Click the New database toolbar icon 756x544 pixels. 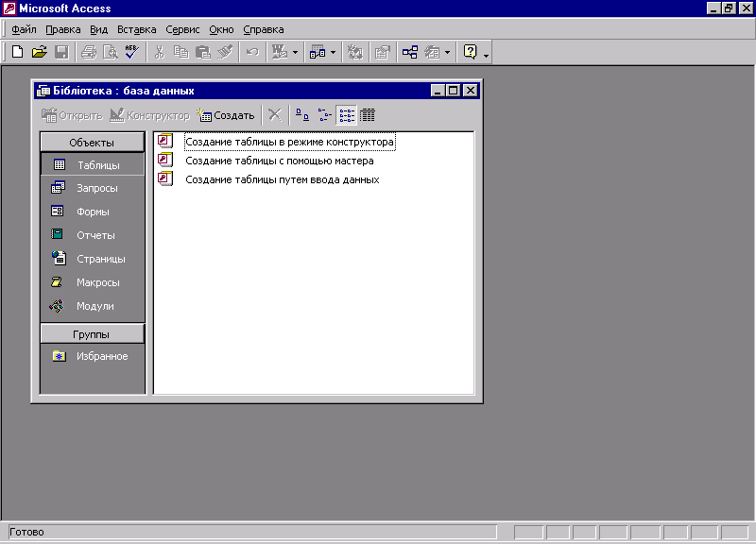[17, 52]
